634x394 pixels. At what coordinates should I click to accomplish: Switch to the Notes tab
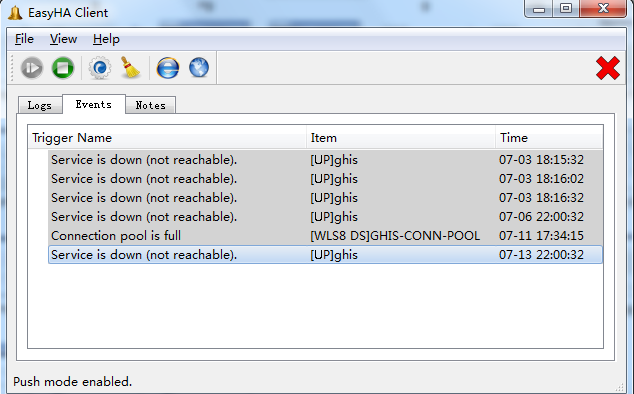click(x=150, y=106)
